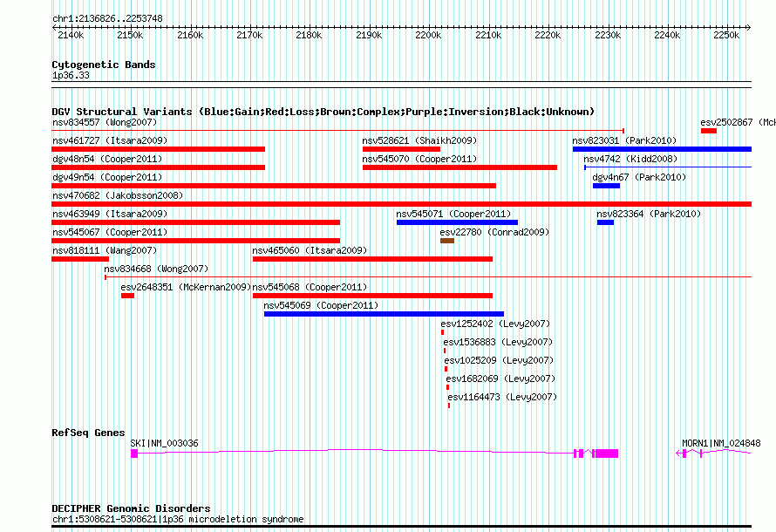Open the nsv4742 (Kidd2008) variant label
Image resolution: width=776 pixels, height=532 pixels.
(x=630, y=159)
